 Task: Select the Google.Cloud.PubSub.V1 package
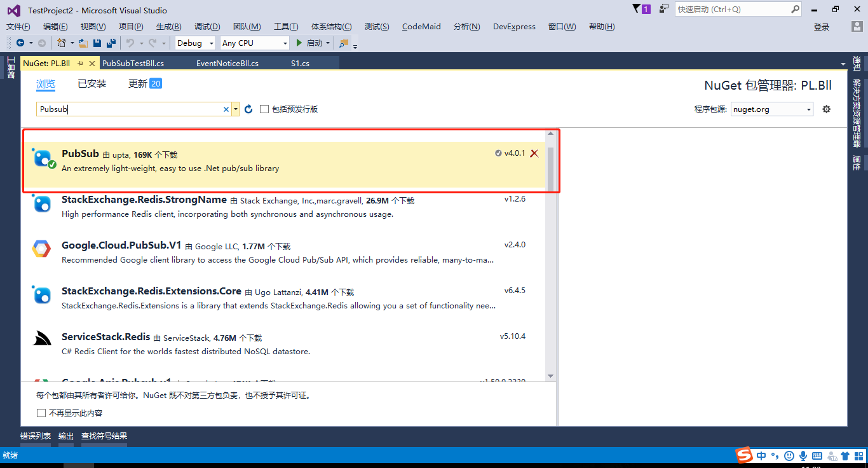click(283, 252)
